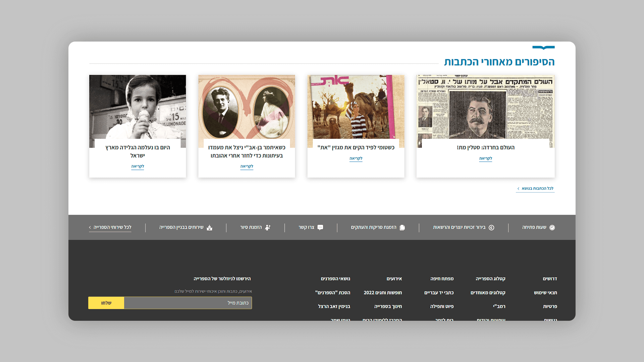Click the chat bubble contact icon
The image size is (644, 362).
click(320, 228)
